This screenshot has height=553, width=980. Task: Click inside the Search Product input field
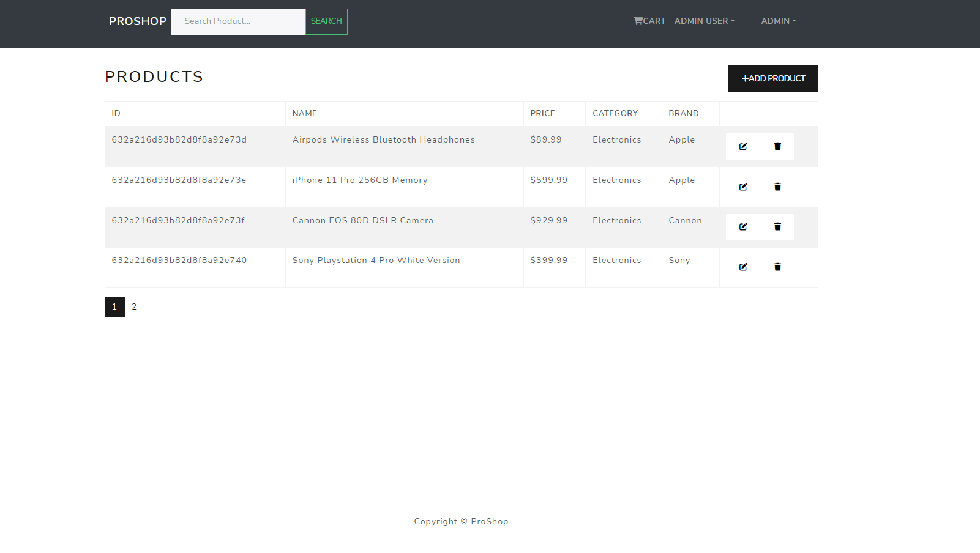239,21
